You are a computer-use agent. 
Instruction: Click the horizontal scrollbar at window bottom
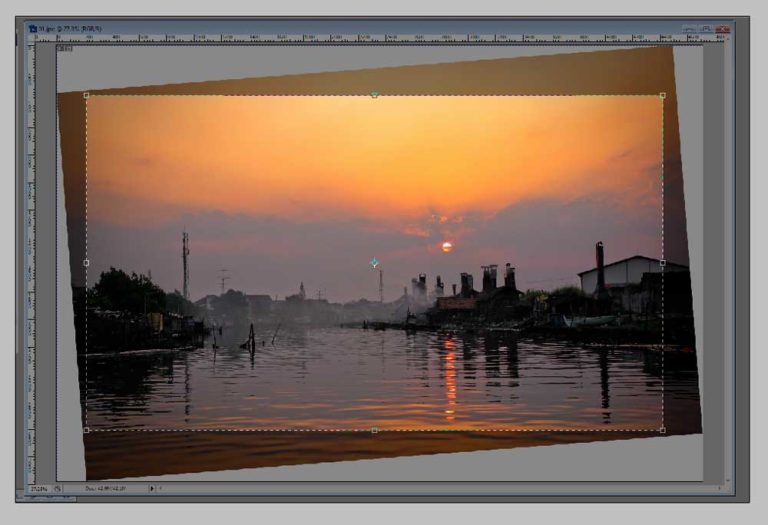(x=439, y=488)
